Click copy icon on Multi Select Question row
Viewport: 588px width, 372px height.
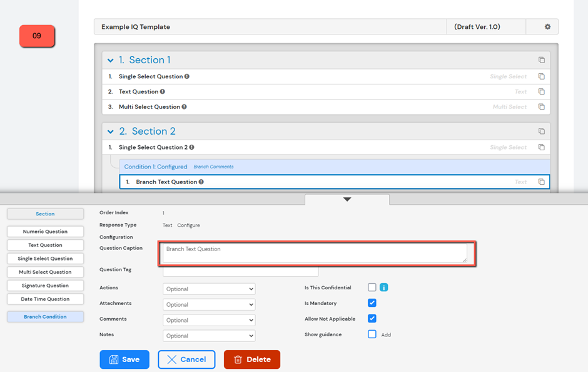(x=541, y=107)
